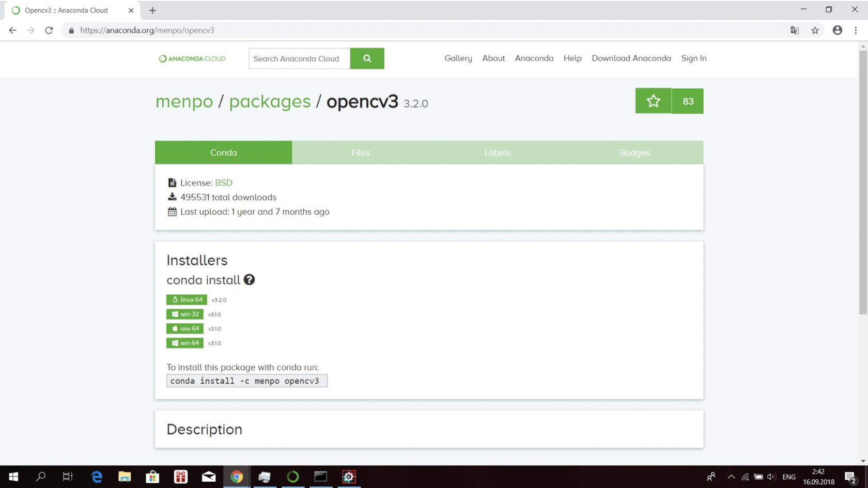Click the Sign In link
The height and width of the screenshot is (488, 868).
click(693, 58)
